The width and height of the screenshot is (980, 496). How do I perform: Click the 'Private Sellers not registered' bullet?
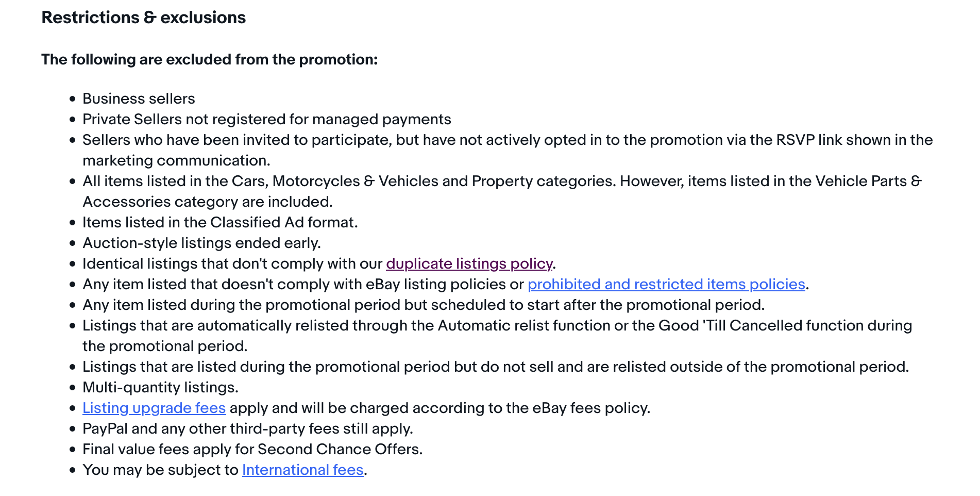click(x=266, y=119)
